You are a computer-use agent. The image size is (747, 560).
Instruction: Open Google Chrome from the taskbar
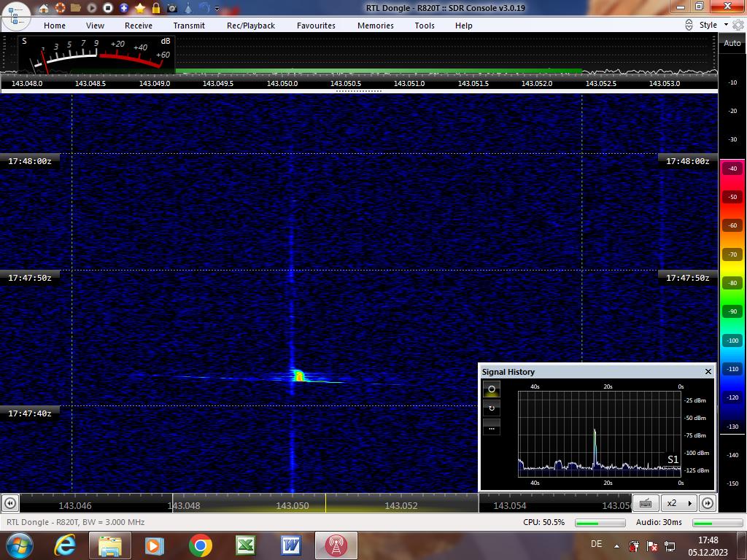click(200, 545)
